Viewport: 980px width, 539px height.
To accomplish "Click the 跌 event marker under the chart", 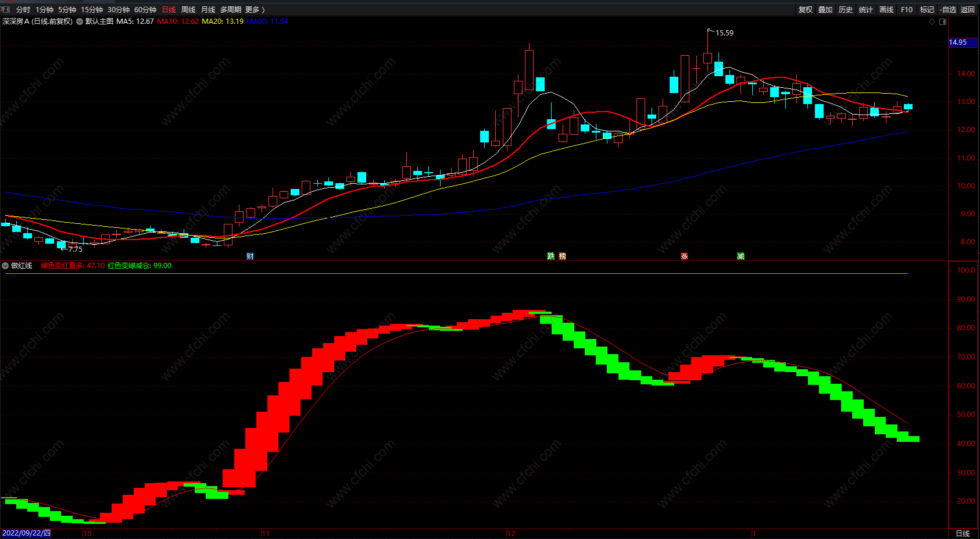I will point(551,256).
